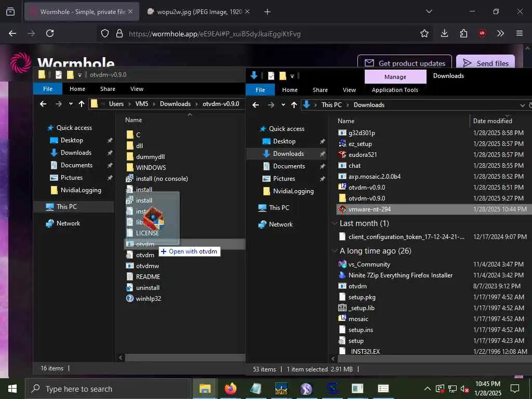This screenshot has height=399, width=532.
Task: Select the dummydll folder
Action: [x=150, y=157]
